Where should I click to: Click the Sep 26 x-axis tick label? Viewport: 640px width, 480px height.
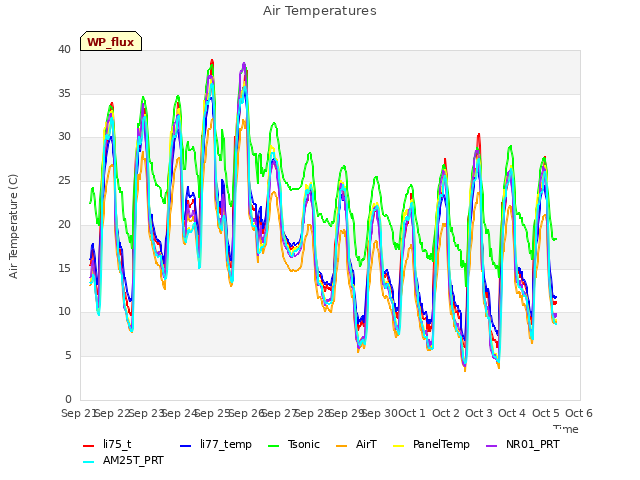[246, 413]
